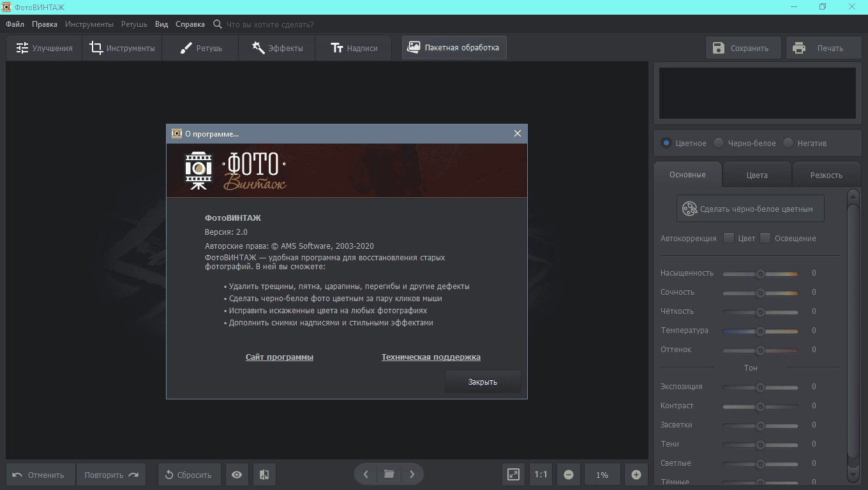
Task: Click the Температура slider handle
Action: pyautogui.click(x=760, y=331)
